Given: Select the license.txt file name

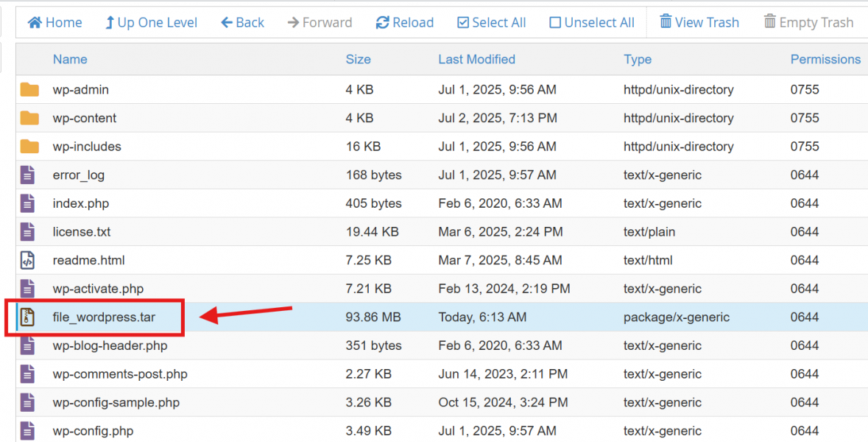Looking at the screenshot, I should (82, 232).
